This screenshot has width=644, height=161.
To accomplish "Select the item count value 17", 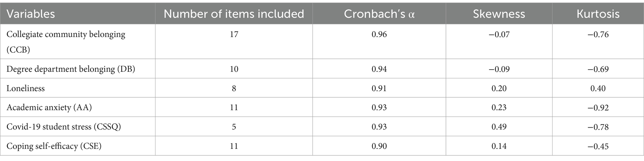I will [x=234, y=34].
